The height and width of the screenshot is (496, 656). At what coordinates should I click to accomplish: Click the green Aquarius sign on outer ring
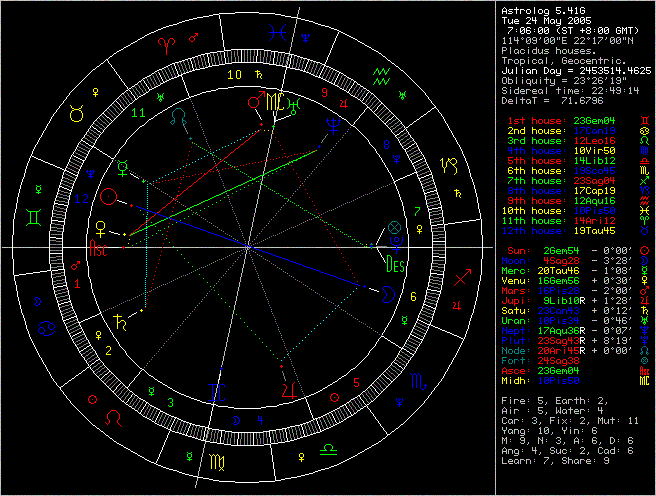click(380, 73)
